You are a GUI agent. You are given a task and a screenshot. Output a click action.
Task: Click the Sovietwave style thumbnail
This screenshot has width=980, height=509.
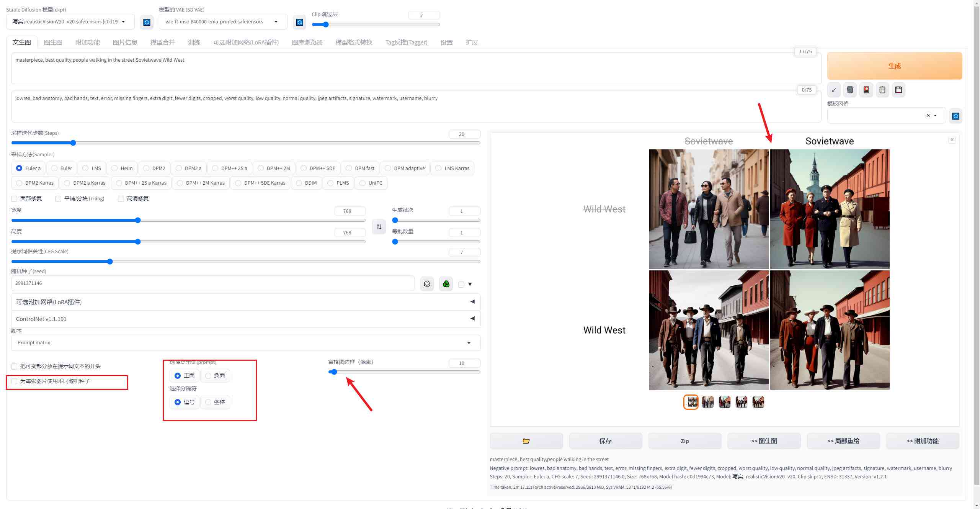724,402
